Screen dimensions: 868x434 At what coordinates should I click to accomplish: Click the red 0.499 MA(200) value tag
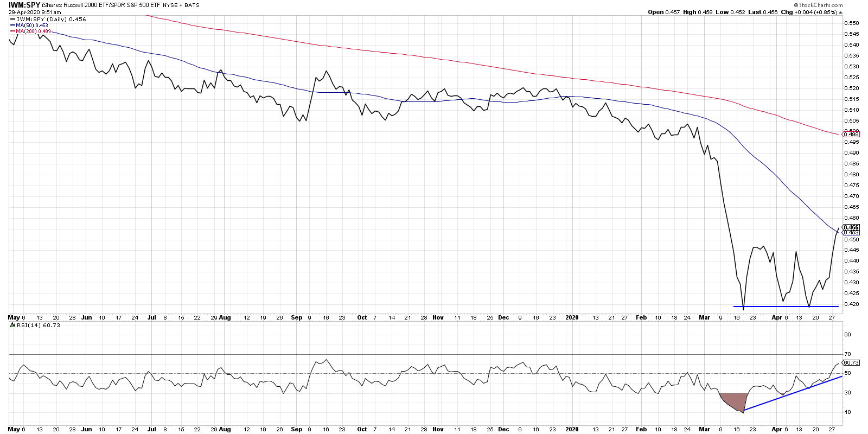pos(851,135)
